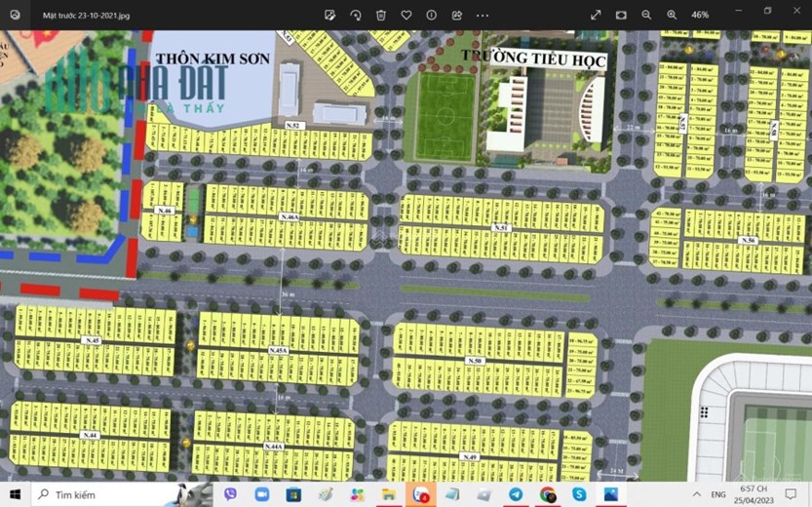Click the N.49 block label
Image resolution: width=812 pixels, height=507 pixels.
pyautogui.click(x=469, y=456)
